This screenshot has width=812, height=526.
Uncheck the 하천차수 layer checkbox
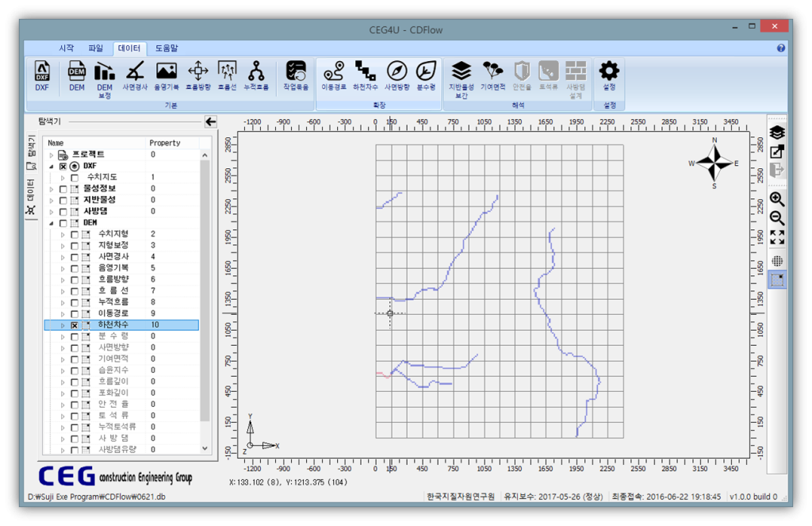tap(75, 325)
